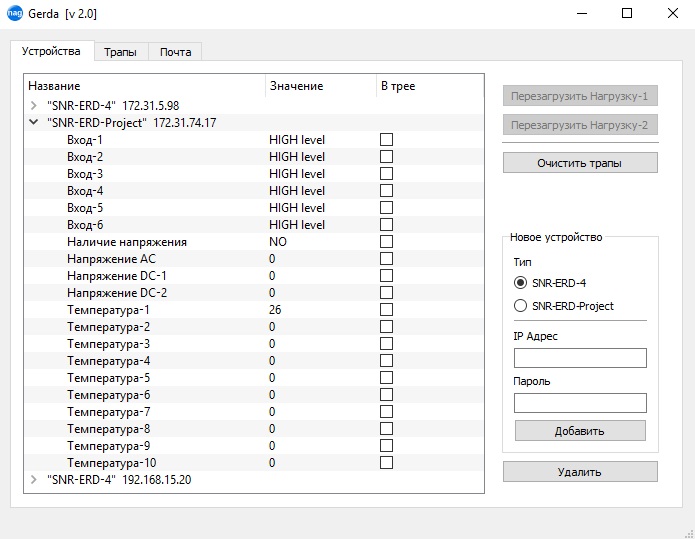Tick tray checkbox for Напряжение AC

click(x=386, y=259)
